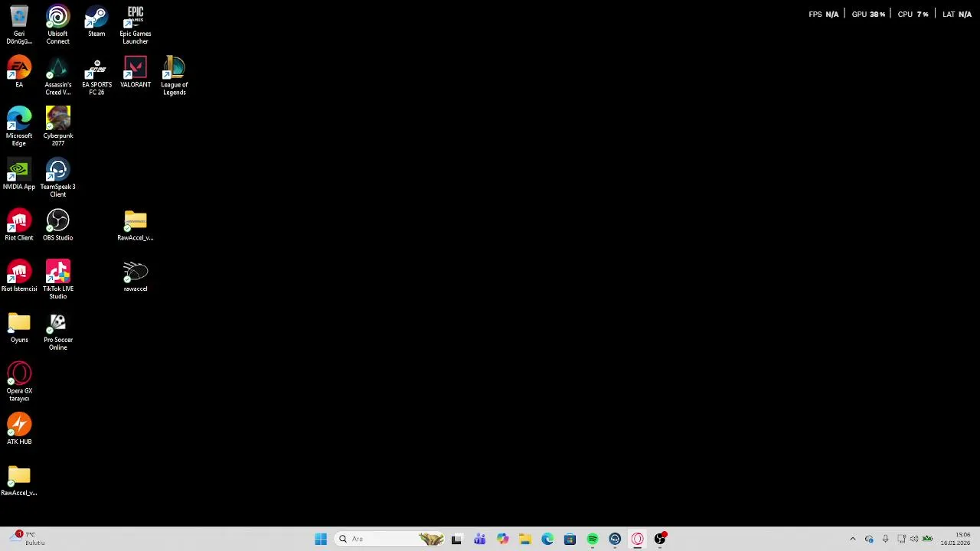Click the CPU 7% overlay readout
This screenshot has height=551, width=980.
click(913, 15)
